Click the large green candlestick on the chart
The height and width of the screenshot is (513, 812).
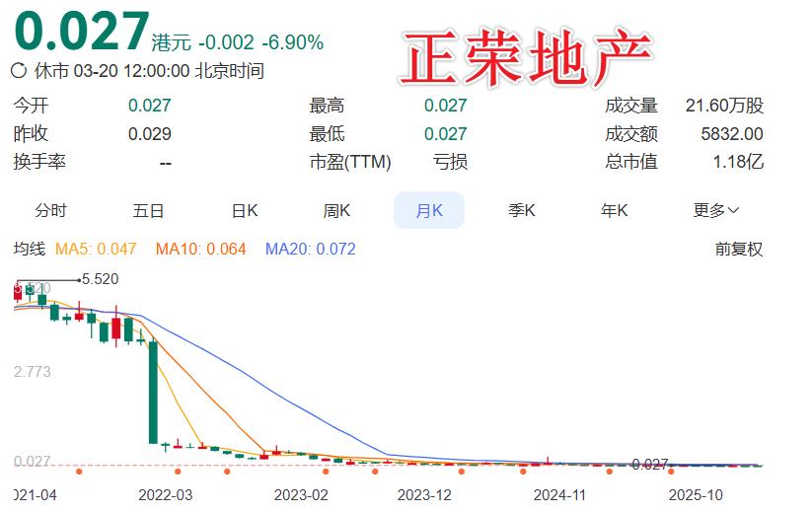(x=153, y=393)
